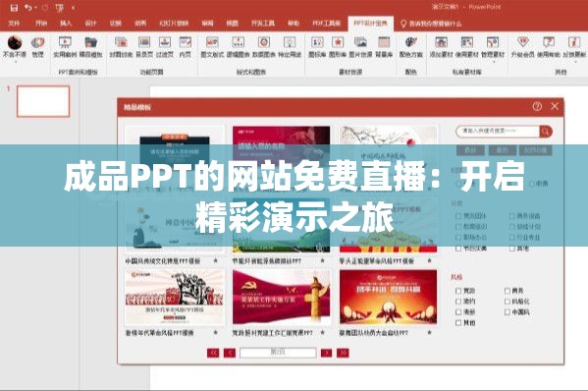The width and height of the screenshot is (588, 391).
Task: Open 配色方案 palette icon
Action: pos(411,47)
